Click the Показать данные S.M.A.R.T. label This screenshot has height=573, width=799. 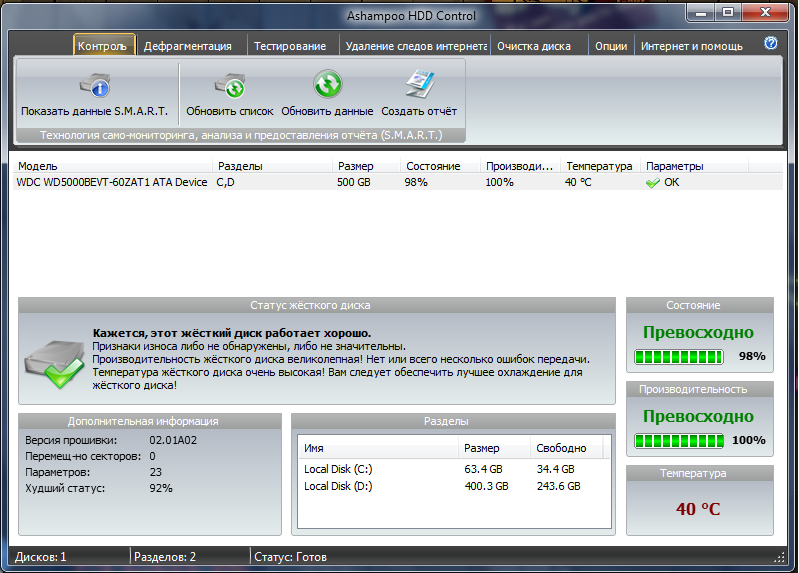(95, 111)
